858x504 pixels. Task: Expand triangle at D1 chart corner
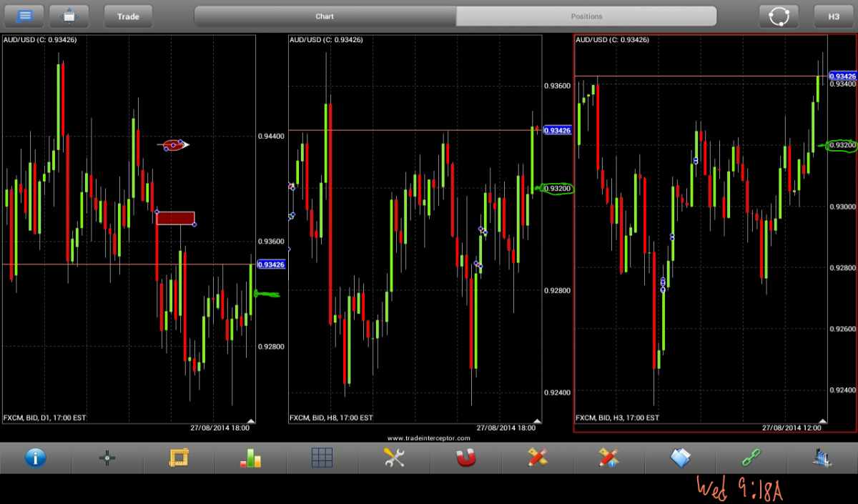250,421
